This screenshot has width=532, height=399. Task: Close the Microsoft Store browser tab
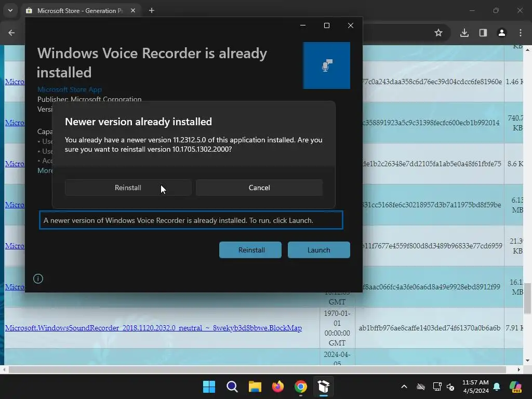pyautogui.click(x=133, y=10)
